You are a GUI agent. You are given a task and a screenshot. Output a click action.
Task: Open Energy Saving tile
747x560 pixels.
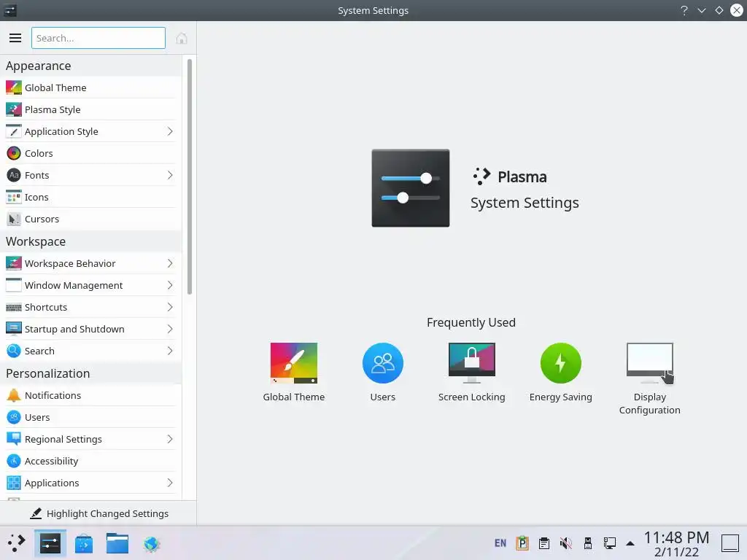(561, 373)
